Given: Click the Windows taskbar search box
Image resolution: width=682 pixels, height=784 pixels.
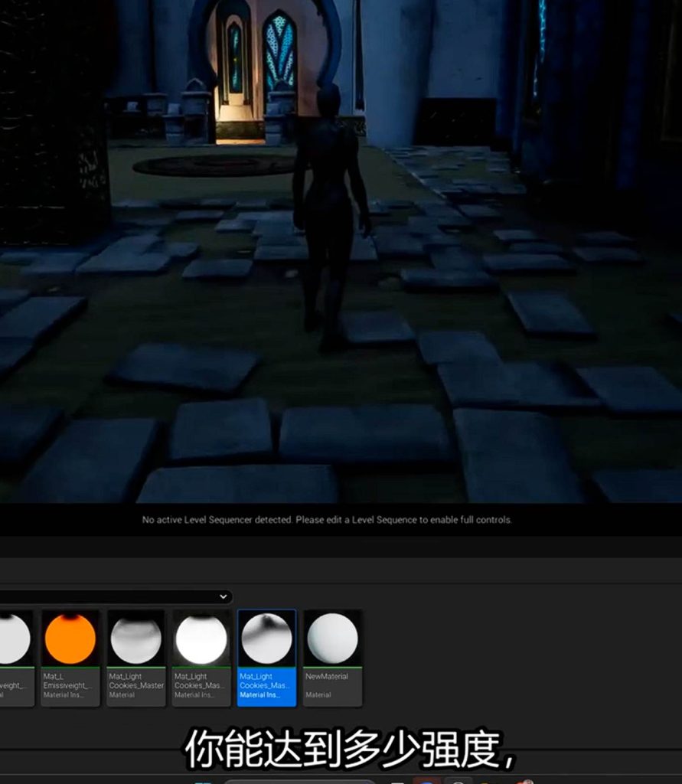Looking at the screenshot, I should click(299, 781).
